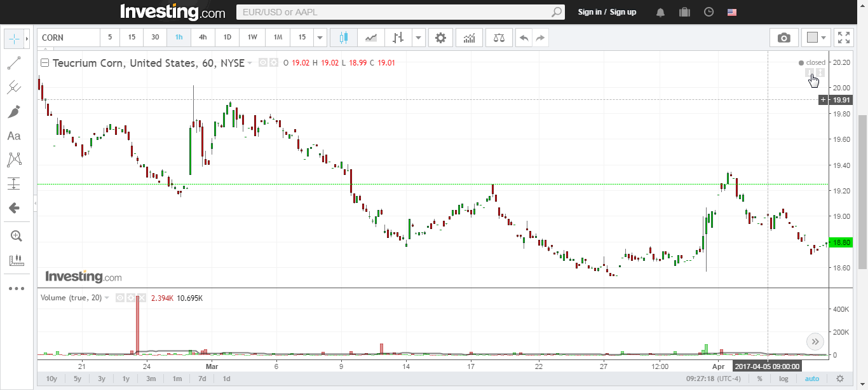
Task: Select the XABCD pattern tool
Action: click(x=14, y=160)
